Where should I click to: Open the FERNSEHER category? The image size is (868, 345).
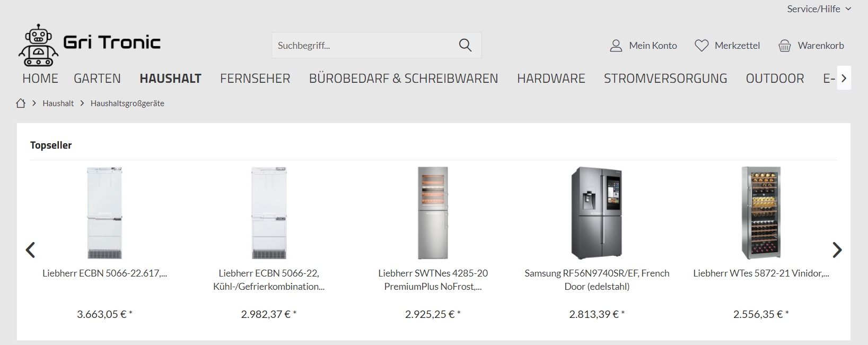click(255, 79)
